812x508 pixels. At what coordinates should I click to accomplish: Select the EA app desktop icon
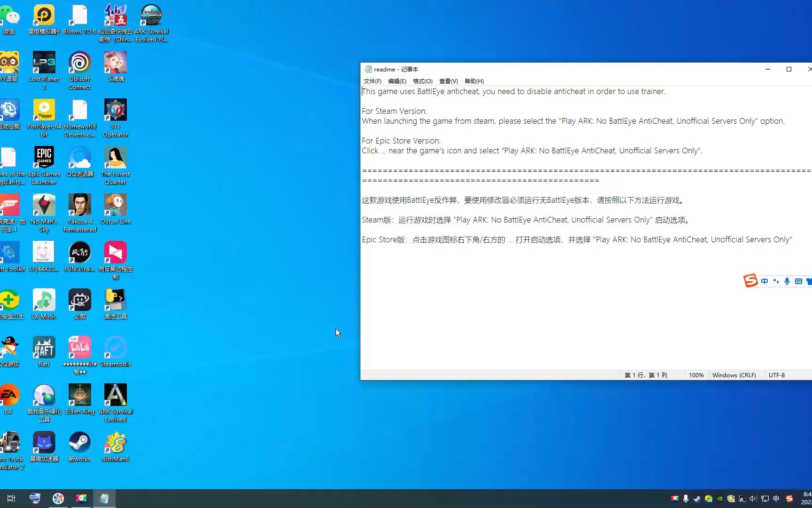[8, 399]
